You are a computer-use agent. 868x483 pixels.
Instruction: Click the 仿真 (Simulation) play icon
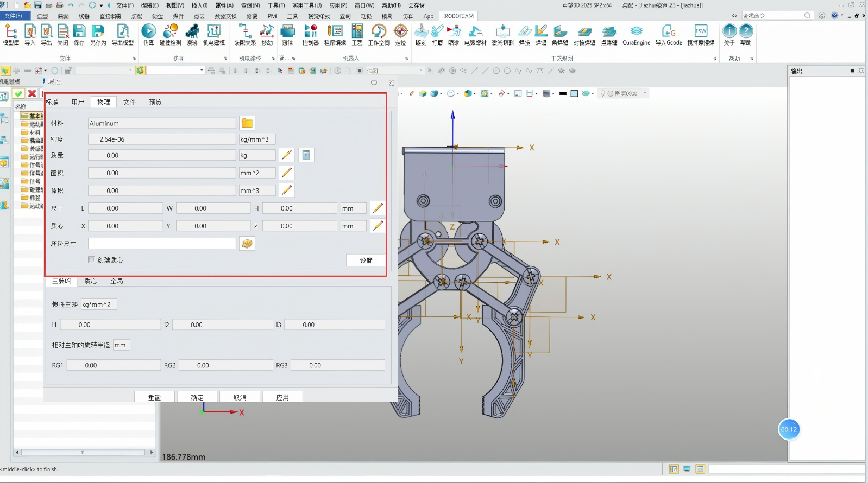point(148,31)
